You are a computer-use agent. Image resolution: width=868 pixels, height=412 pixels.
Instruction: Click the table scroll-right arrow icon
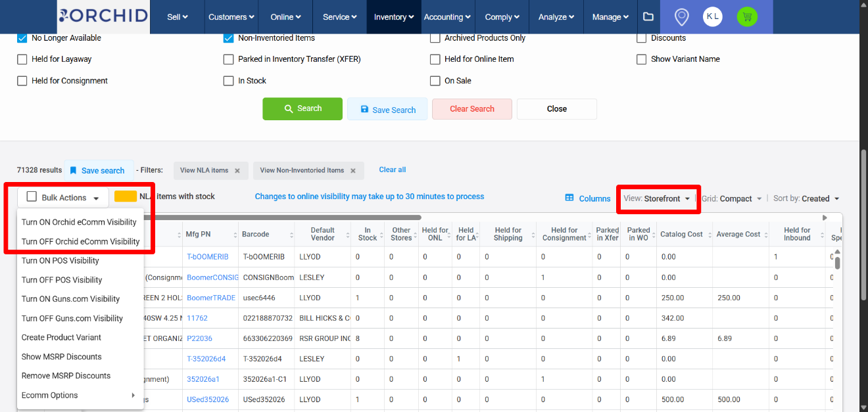click(x=825, y=217)
